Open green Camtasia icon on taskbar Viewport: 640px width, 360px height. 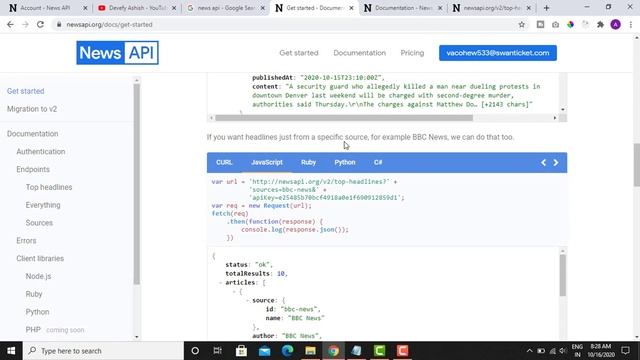tap(379, 351)
